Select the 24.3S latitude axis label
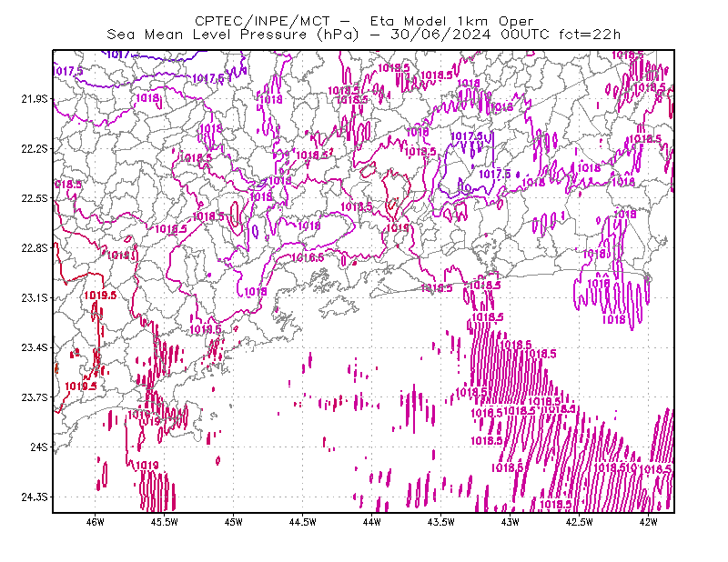 pos(35,497)
